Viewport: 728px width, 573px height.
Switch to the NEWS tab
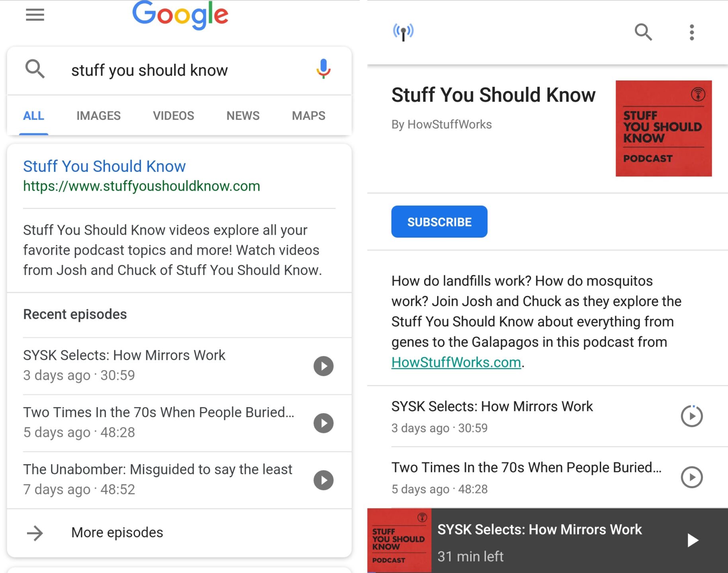[x=243, y=115]
